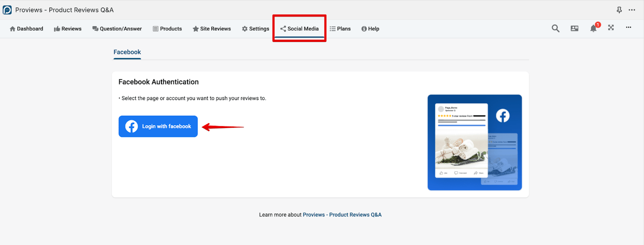Screen dimensions: 644x245
Task: Select the Social Media menu item
Action: tap(299, 29)
